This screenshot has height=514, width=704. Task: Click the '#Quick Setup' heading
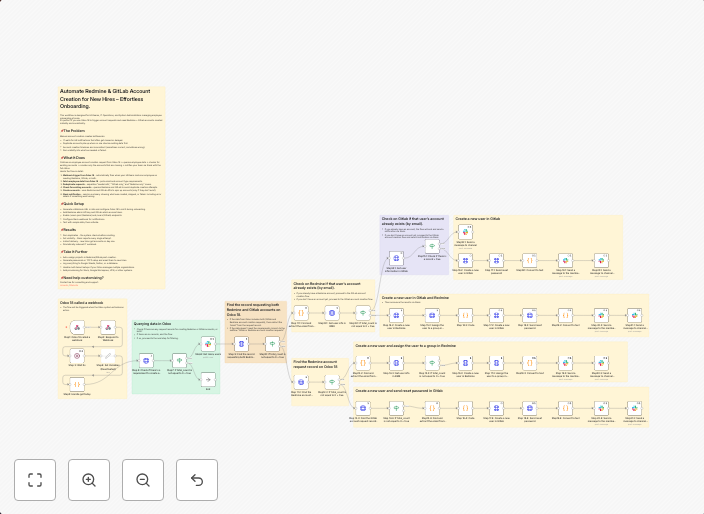click(x=72, y=204)
